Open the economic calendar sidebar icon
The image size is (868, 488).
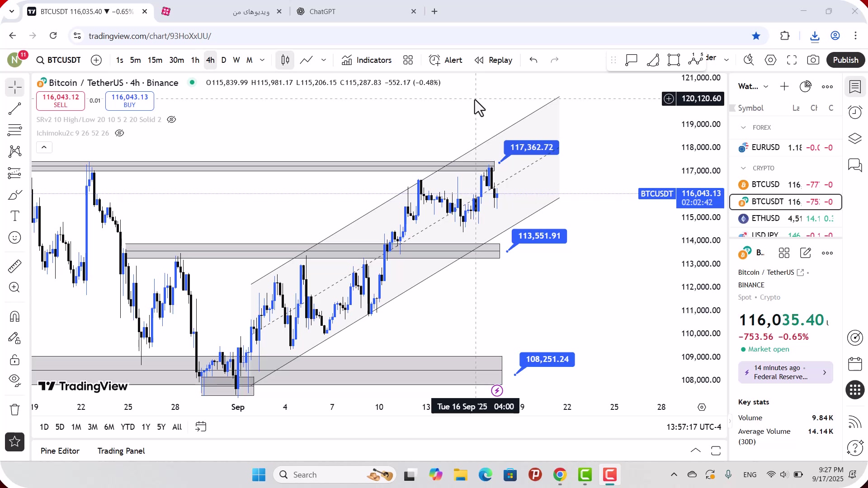point(855,364)
